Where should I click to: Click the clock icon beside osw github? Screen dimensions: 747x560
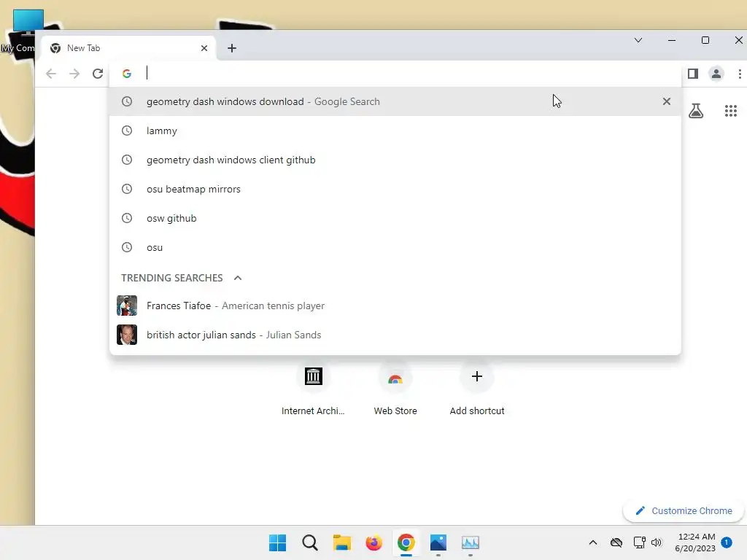[x=127, y=217]
